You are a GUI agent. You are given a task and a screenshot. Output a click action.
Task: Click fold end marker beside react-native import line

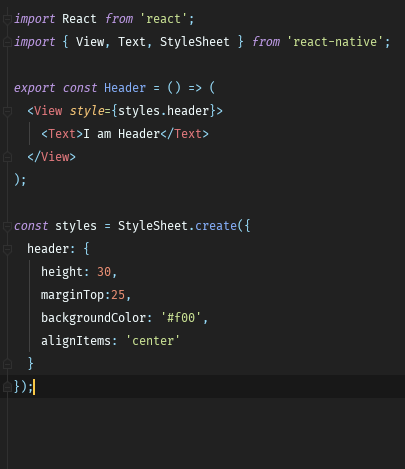coord(7,42)
